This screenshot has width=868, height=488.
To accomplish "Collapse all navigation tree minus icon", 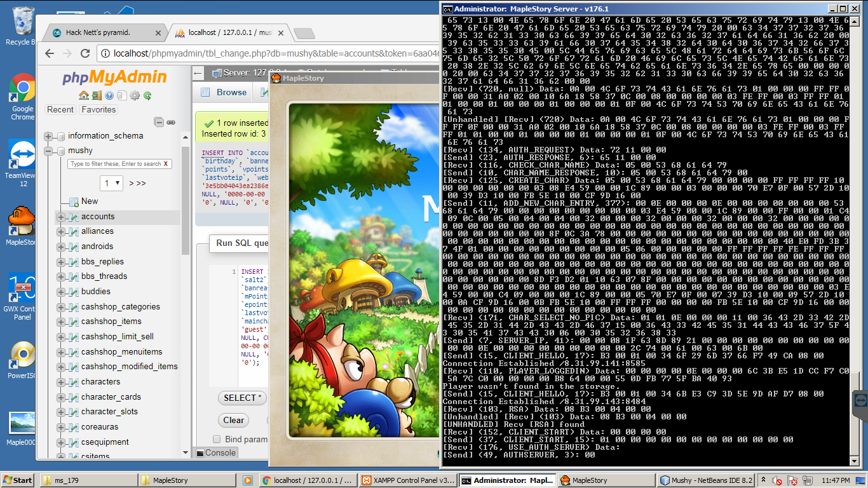I will (x=159, y=122).
